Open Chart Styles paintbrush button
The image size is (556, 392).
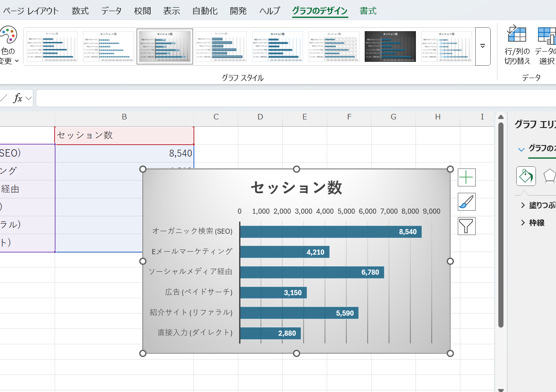click(466, 202)
